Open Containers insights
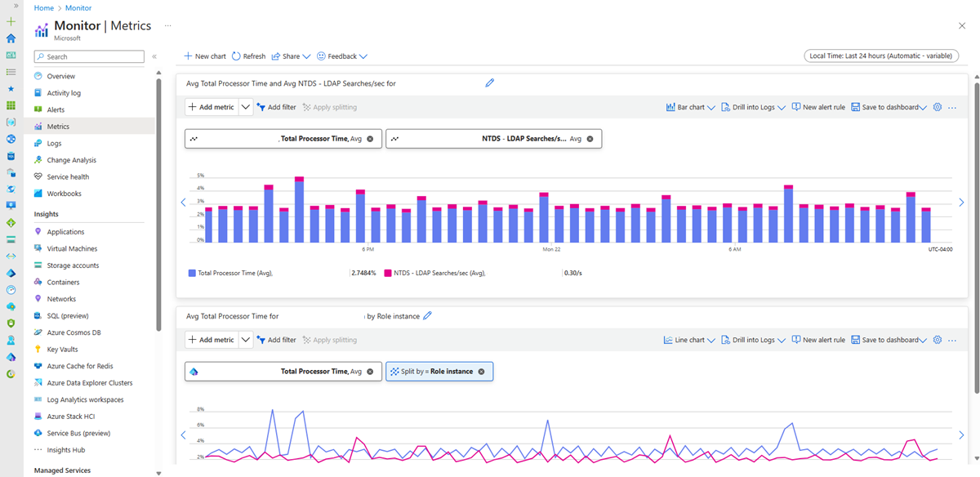This screenshot has width=980, height=477. tap(63, 282)
